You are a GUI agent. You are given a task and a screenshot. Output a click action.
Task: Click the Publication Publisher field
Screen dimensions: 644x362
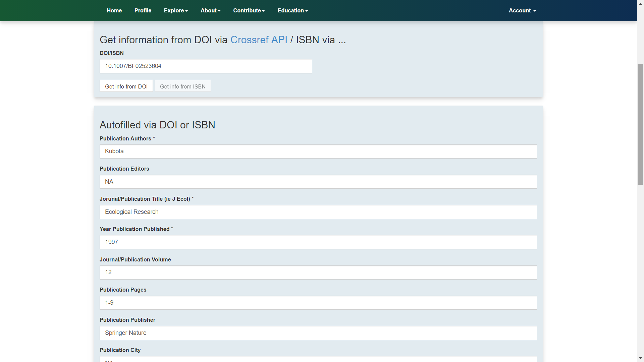coord(318,333)
